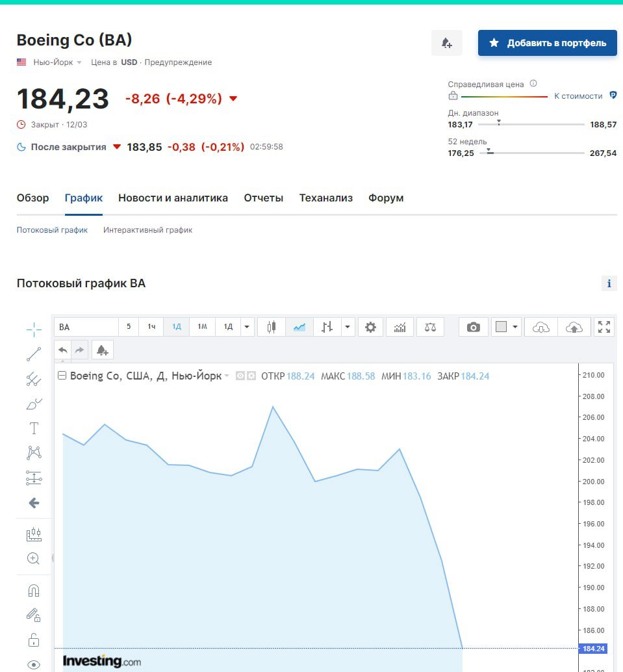Image resolution: width=623 pixels, height=672 pixels.
Task: Toggle hide all drawings eye icon
Action: (34, 664)
